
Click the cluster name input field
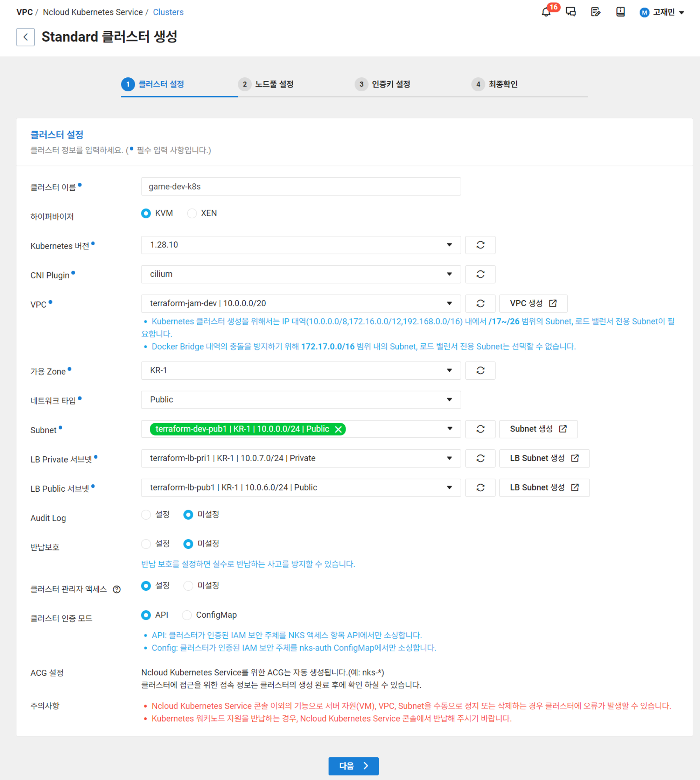pyautogui.click(x=300, y=187)
